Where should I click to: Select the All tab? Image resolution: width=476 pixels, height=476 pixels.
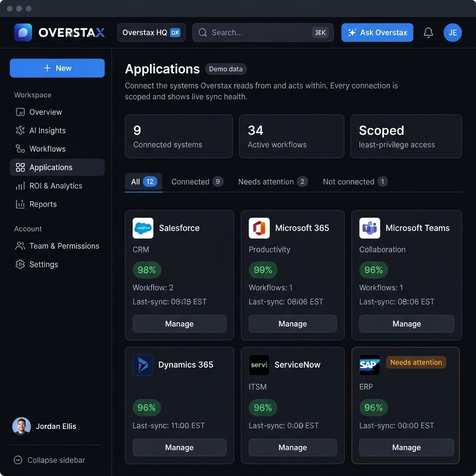pos(144,182)
